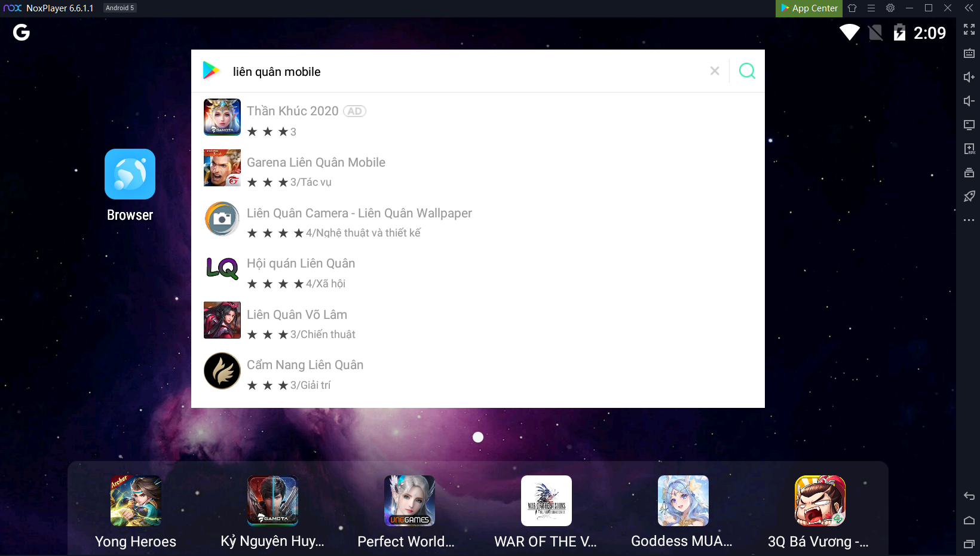Image resolution: width=980 pixels, height=556 pixels.
Task: Click volume down sidebar icon
Action: click(x=969, y=101)
